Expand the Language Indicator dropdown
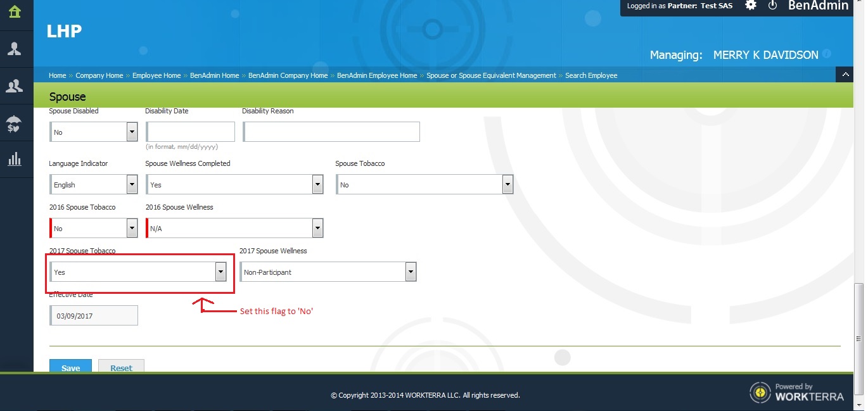 pyautogui.click(x=132, y=185)
